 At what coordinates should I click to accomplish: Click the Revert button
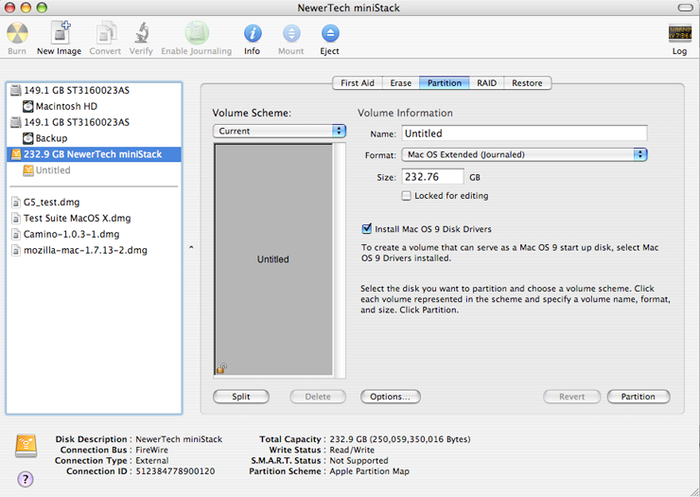[x=572, y=397]
